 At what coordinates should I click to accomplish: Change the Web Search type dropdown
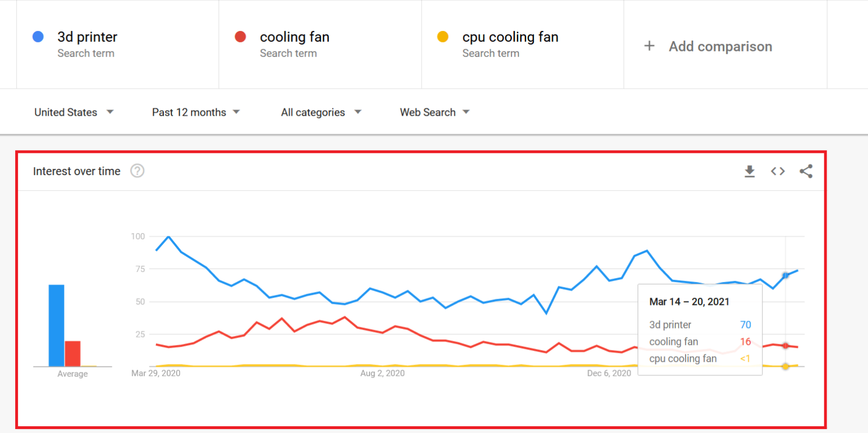pos(435,112)
